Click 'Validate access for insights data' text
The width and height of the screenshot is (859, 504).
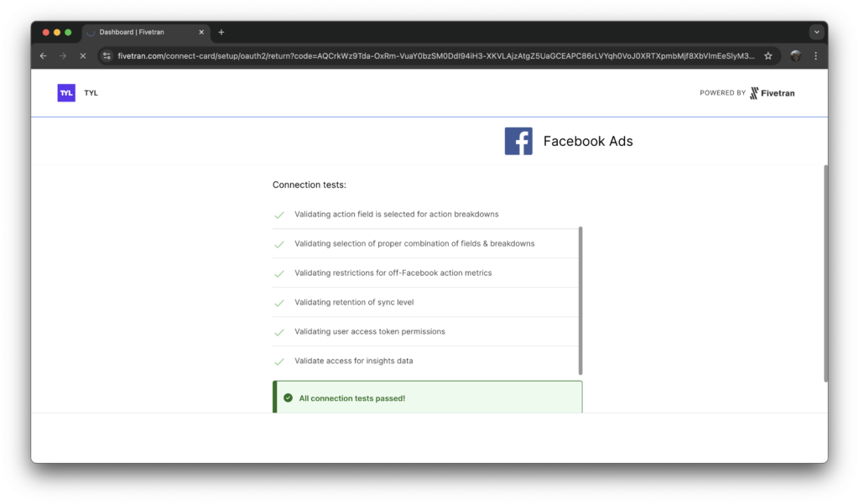[354, 361]
